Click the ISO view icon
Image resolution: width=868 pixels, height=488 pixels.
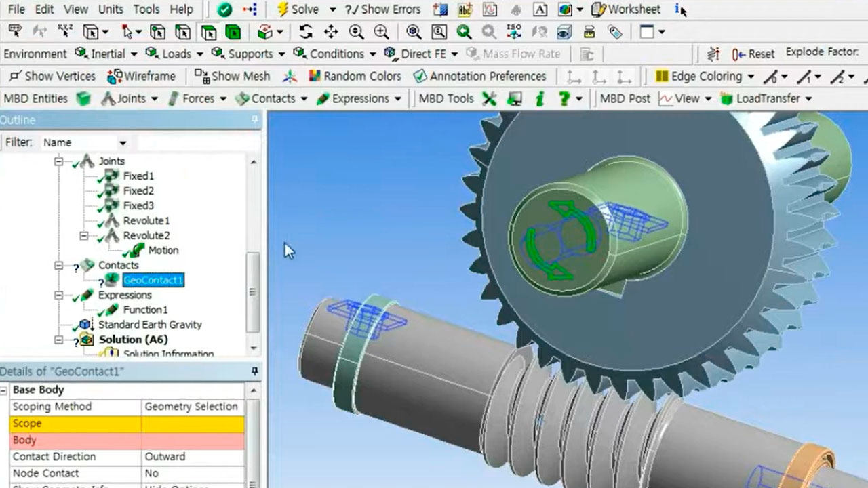pyautogui.click(x=514, y=32)
